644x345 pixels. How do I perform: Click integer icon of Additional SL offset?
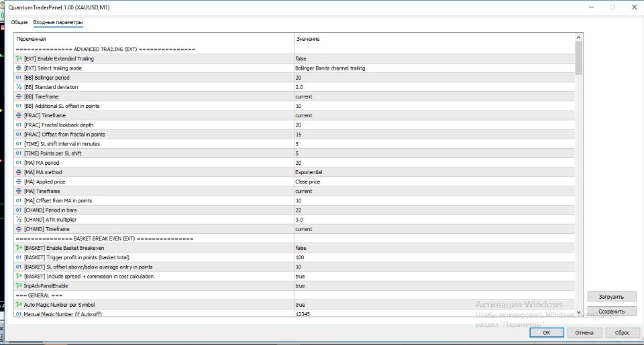tap(19, 106)
